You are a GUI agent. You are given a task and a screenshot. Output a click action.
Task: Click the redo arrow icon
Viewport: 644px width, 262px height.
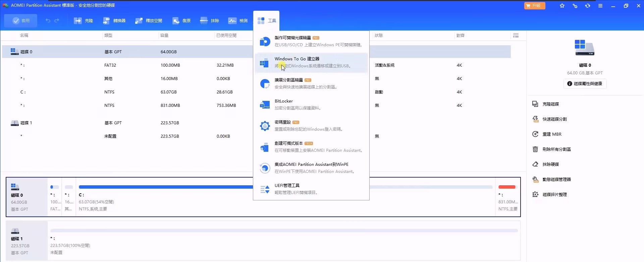57,21
